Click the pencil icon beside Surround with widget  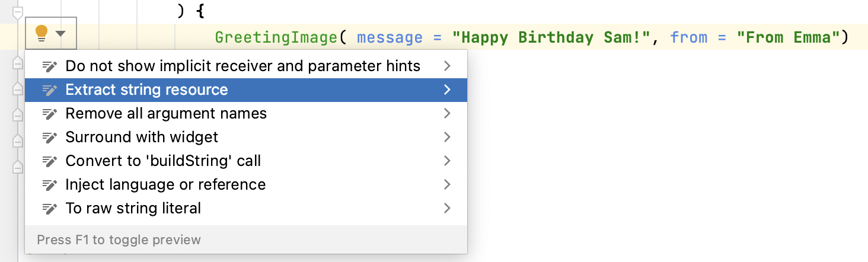point(50,138)
